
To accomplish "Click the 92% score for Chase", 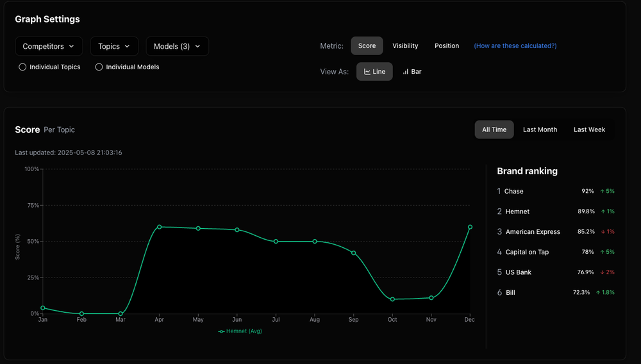I will click(587, 191).
